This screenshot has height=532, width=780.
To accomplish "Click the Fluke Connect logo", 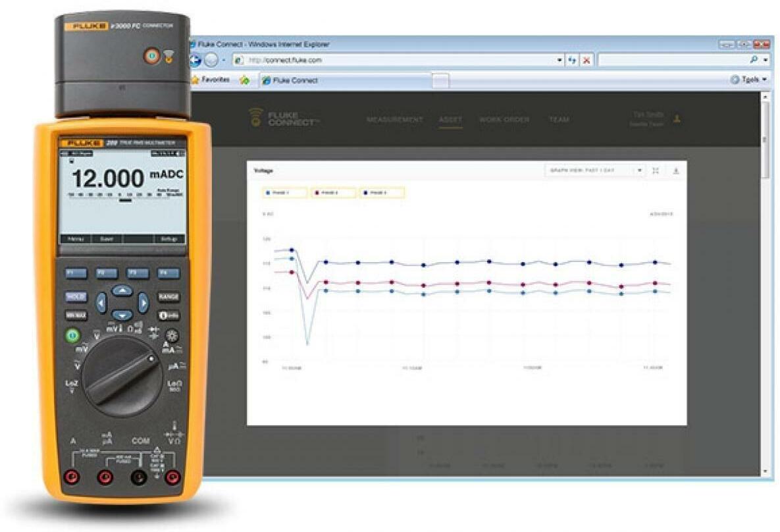I will point(284,118).
